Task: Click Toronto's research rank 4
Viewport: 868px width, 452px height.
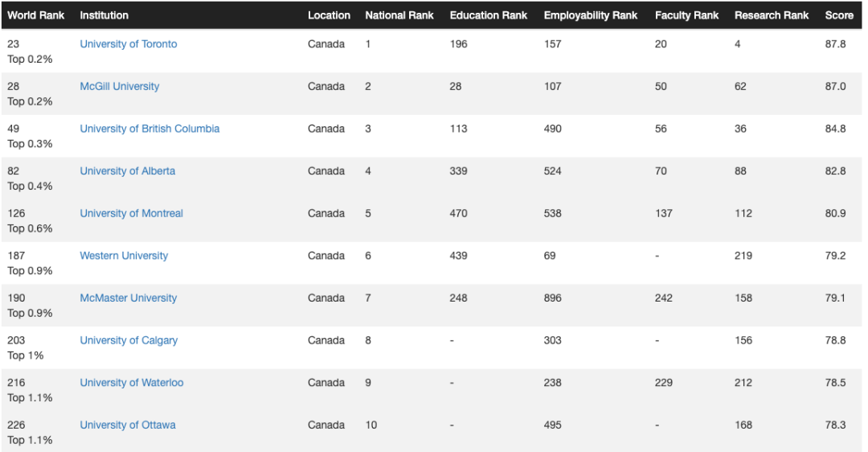Action: tap(737, 43)
